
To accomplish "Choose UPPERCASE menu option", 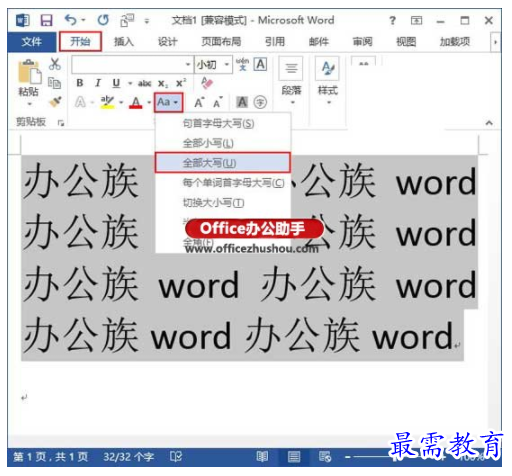I will [x=223, y=163].
